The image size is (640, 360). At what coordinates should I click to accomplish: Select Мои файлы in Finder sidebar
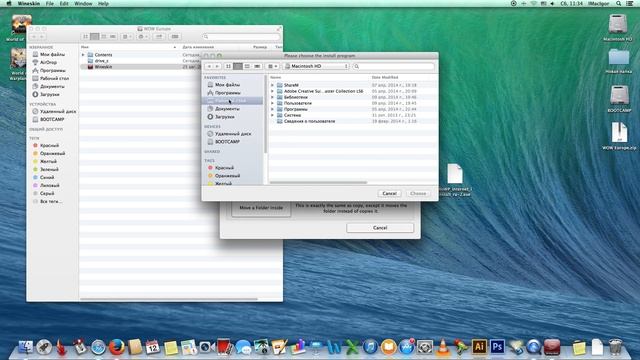coord(52,54)
